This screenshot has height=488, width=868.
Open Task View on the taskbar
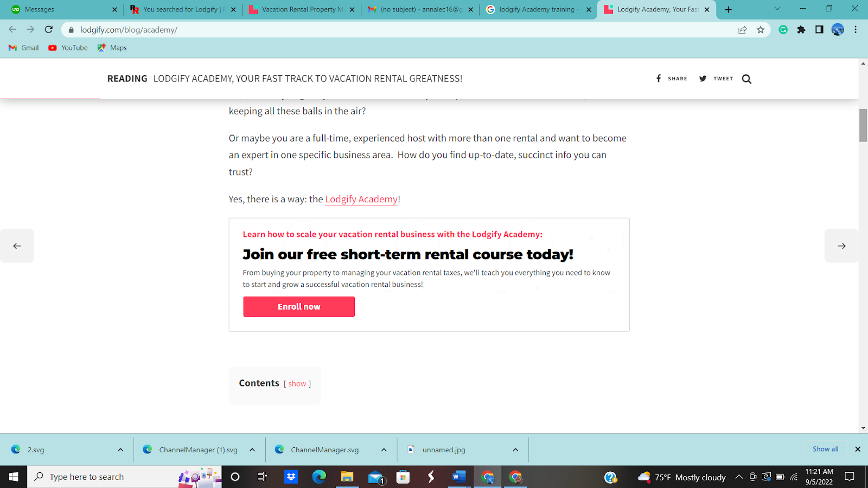pyautogui.click(x=262, y=477)
